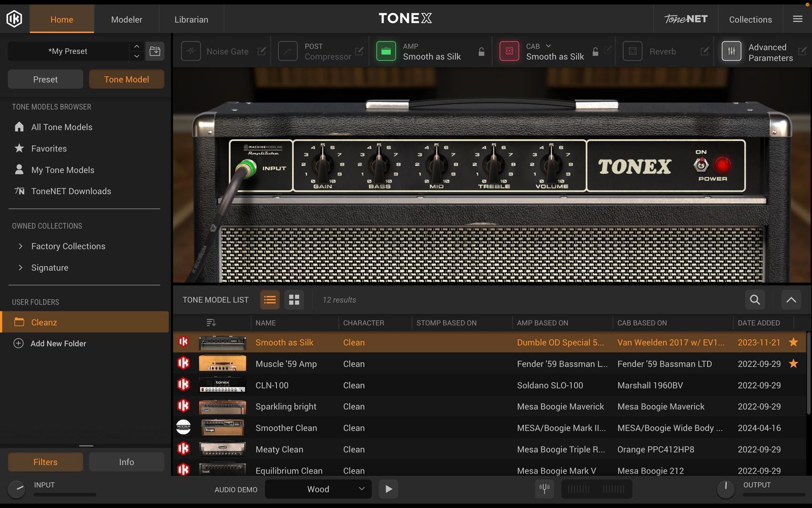Switch to the Modeler tab

click(x=126, y=19)
